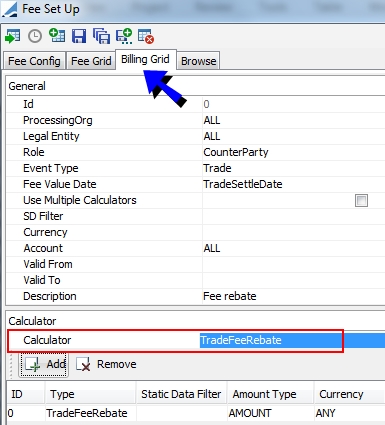Click the Add button under Calculator

coord(44,364)
